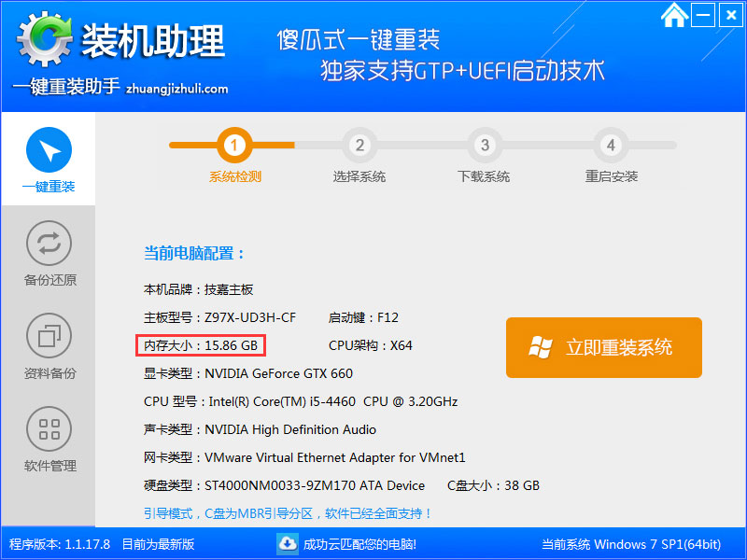This screenshot has width=747, height=560.
Task: Click the C盘大小：38 GB text
Action: click(493, 485)
